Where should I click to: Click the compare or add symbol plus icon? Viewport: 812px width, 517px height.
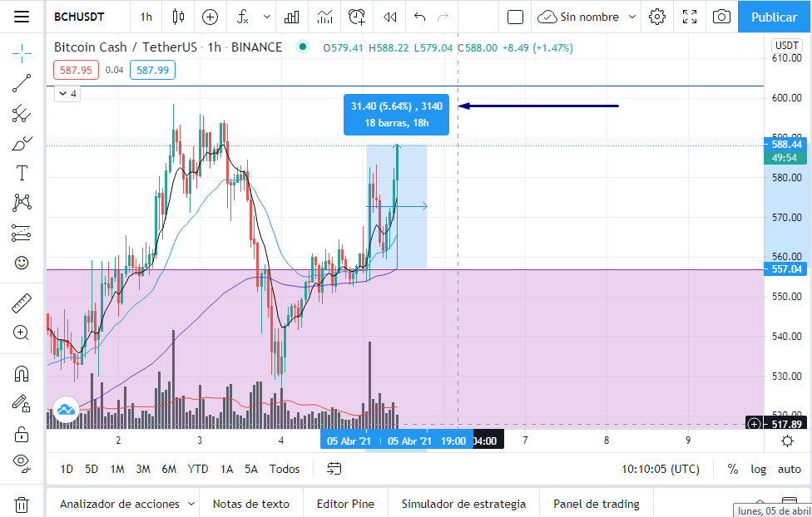(x=210, y=17)
